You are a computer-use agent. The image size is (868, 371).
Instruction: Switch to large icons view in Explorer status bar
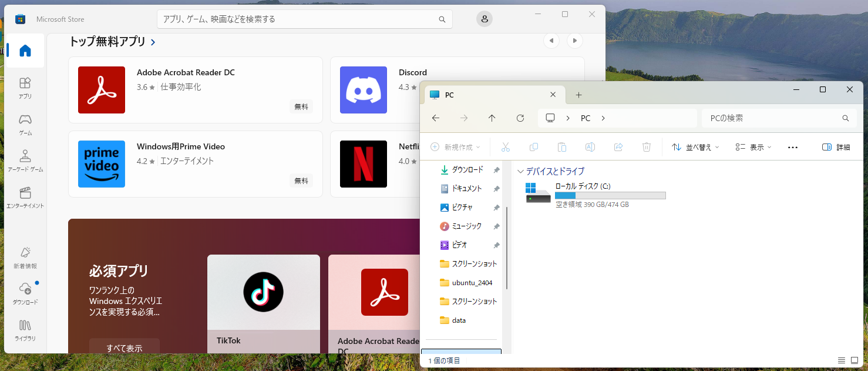click(x=853, y=360)
